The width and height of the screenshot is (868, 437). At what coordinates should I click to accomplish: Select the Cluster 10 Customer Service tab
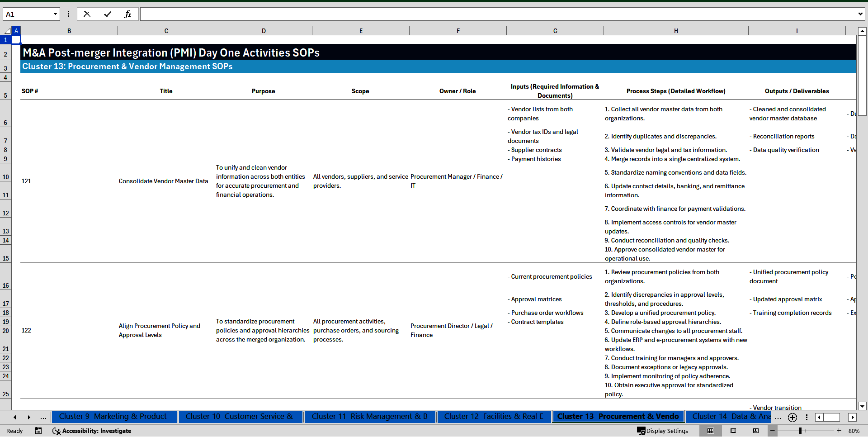[x=241, y=416]
